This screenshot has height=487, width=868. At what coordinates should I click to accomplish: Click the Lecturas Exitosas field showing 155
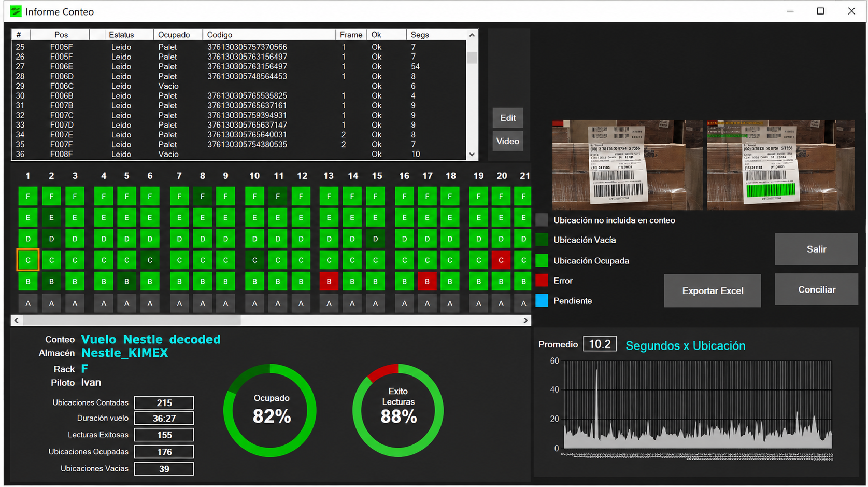164,435
